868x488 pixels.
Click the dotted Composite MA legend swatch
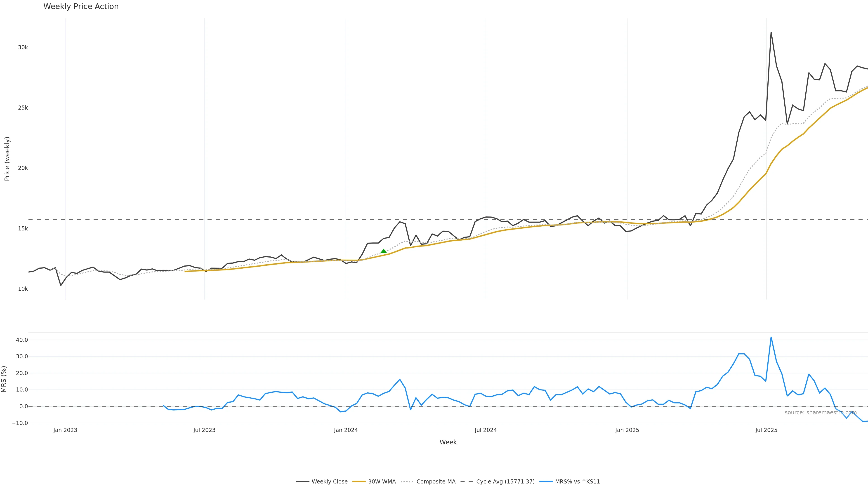407,482
